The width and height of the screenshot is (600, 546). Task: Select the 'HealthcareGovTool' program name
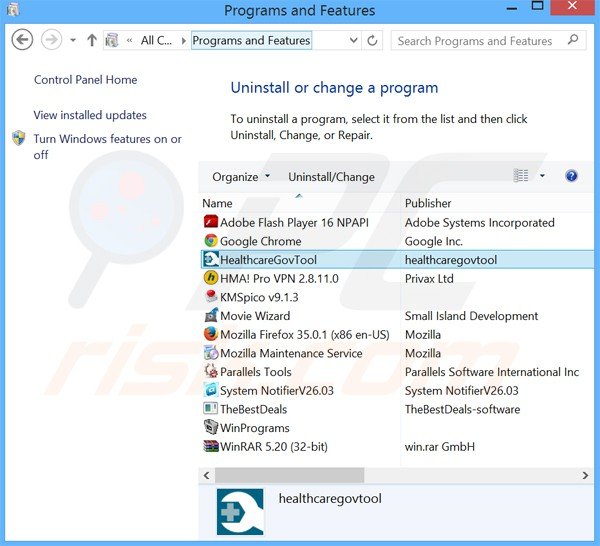click(268, 260)
